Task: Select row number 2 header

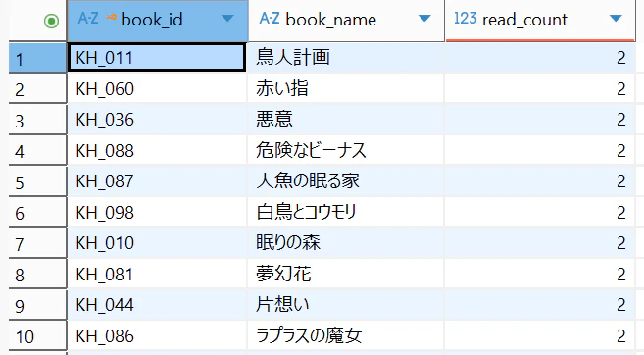Action: pyautogui.click(x=37, y=88)
